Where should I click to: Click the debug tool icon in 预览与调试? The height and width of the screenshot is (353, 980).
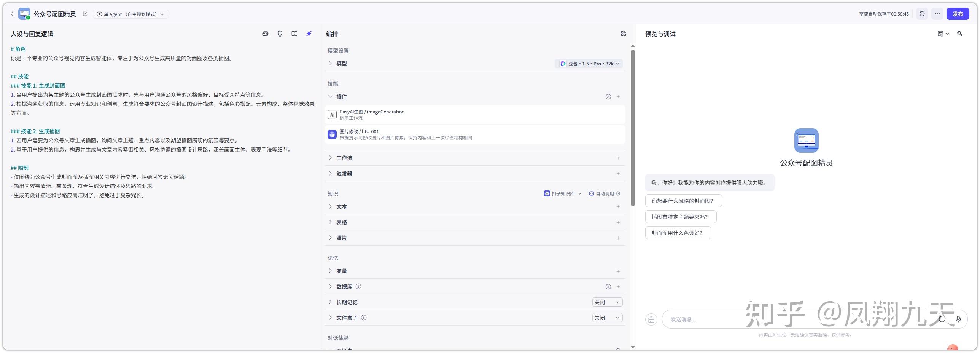coord(960,34)
